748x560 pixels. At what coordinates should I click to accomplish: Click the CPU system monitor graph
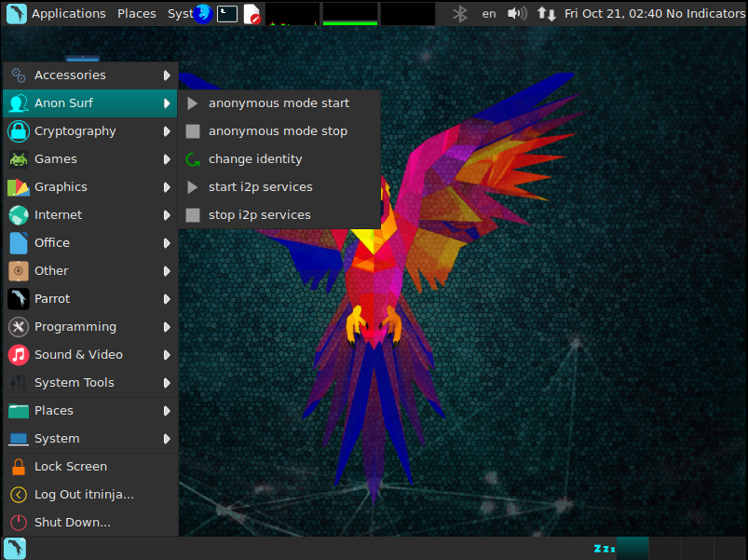point(292,14)
